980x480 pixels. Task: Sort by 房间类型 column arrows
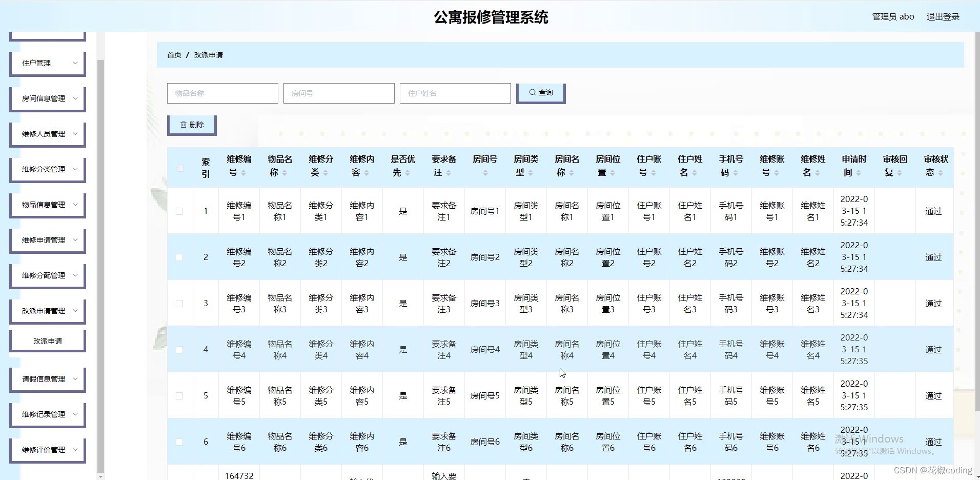530,173
